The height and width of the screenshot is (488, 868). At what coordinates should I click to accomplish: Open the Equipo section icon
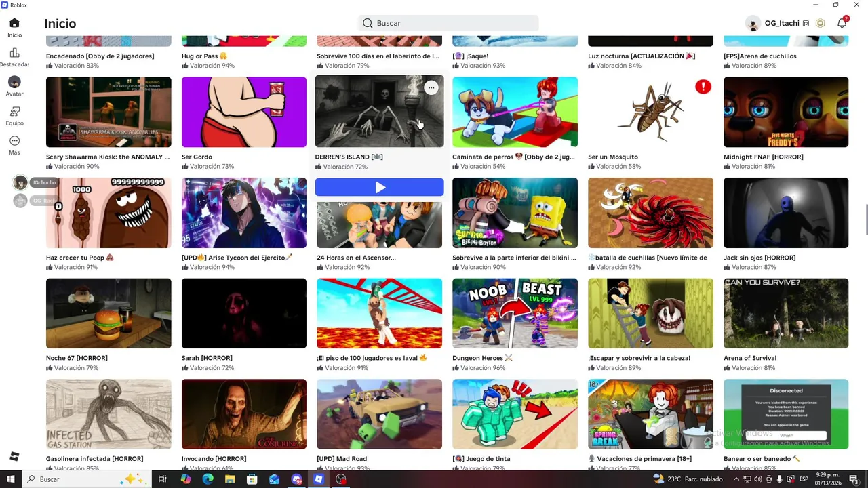(14, 112)
